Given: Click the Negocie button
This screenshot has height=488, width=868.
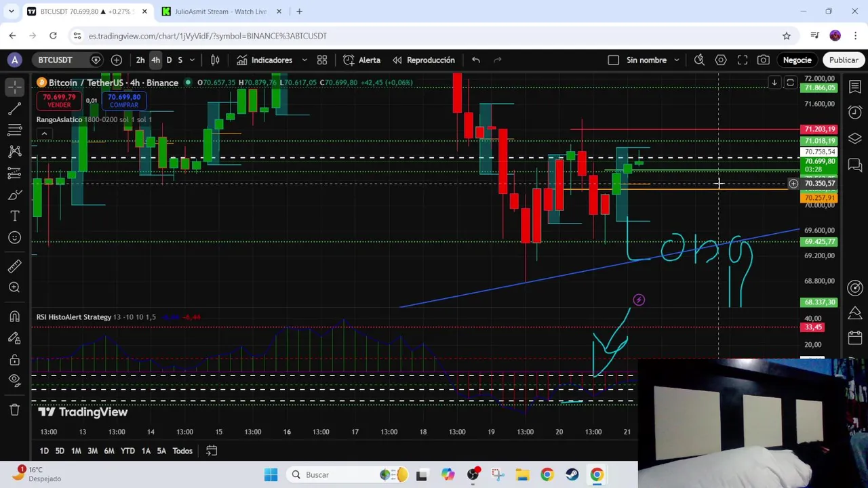Looking at the screenshot, I should click(x=797, y=60).
